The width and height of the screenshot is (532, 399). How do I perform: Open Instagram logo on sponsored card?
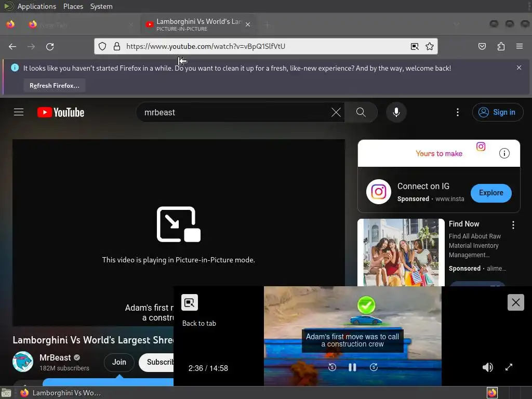pyautogui.click(x=379, y=192)
